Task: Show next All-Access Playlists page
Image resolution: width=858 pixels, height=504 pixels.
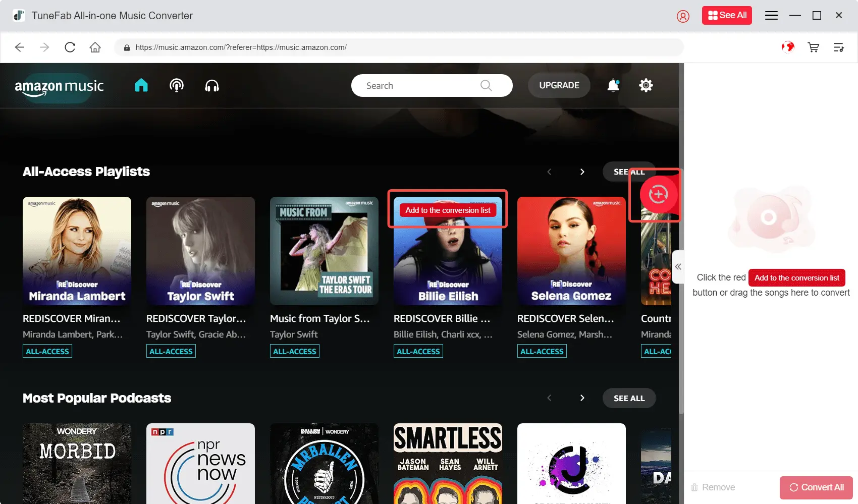Action: click(582, 172)
